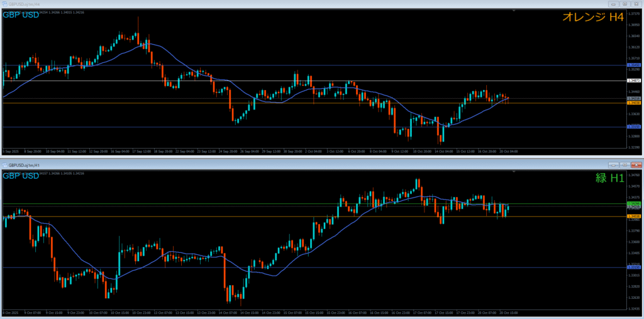Screen dimensions: 644x319
Task: Click the green 1.34264 price tag on H1
Action: point(634,204)
